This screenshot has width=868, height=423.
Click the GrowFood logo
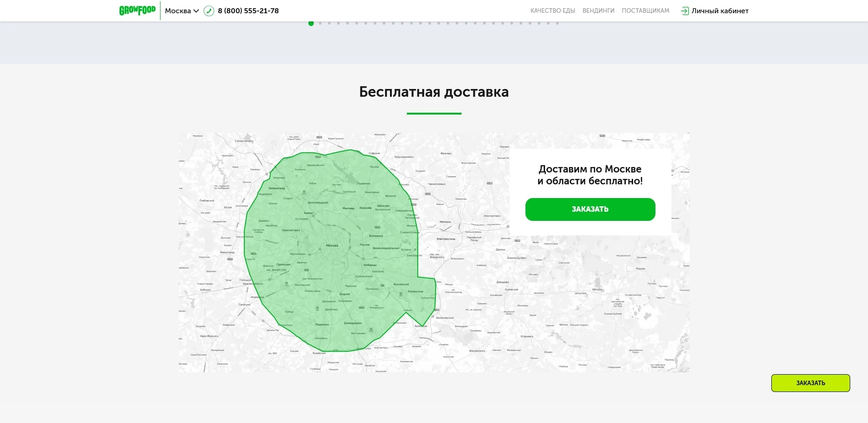pos(137,10)
